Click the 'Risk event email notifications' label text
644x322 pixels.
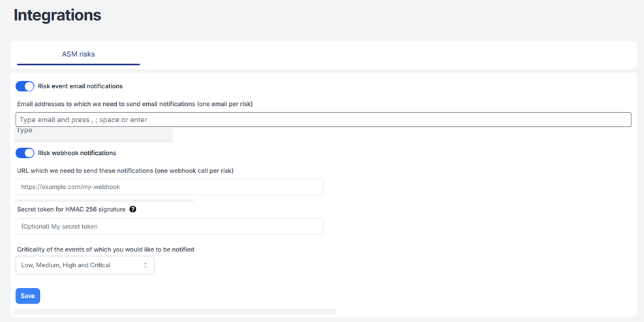pos(80,86)
